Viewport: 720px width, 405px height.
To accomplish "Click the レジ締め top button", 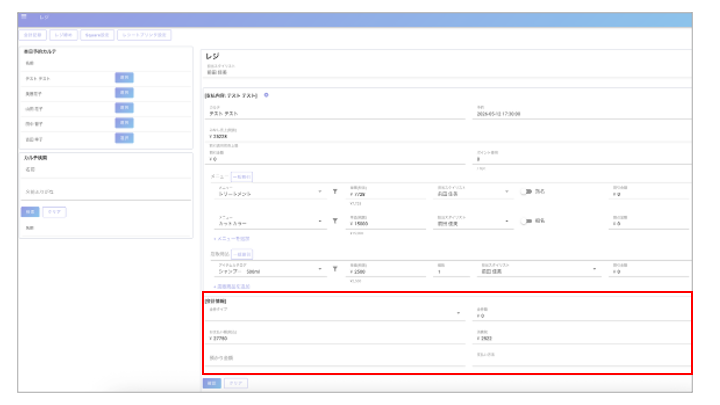I will pos(63,35).
